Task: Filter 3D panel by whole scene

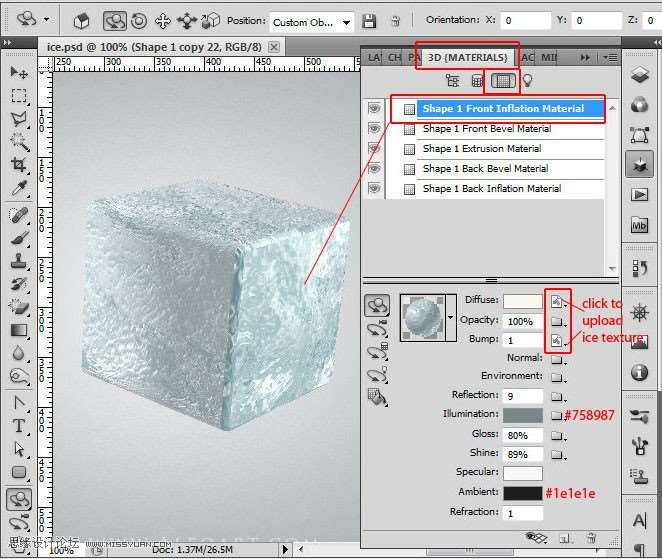Action: tap(452, 80)
